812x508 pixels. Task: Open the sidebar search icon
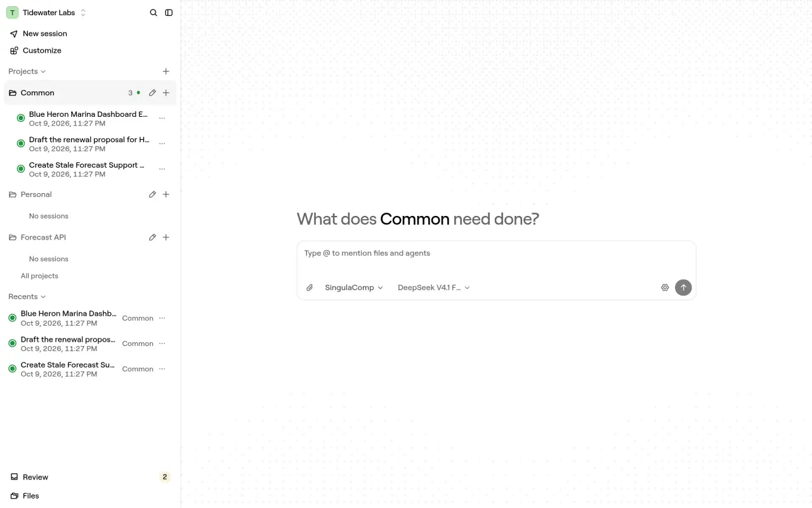154,13
